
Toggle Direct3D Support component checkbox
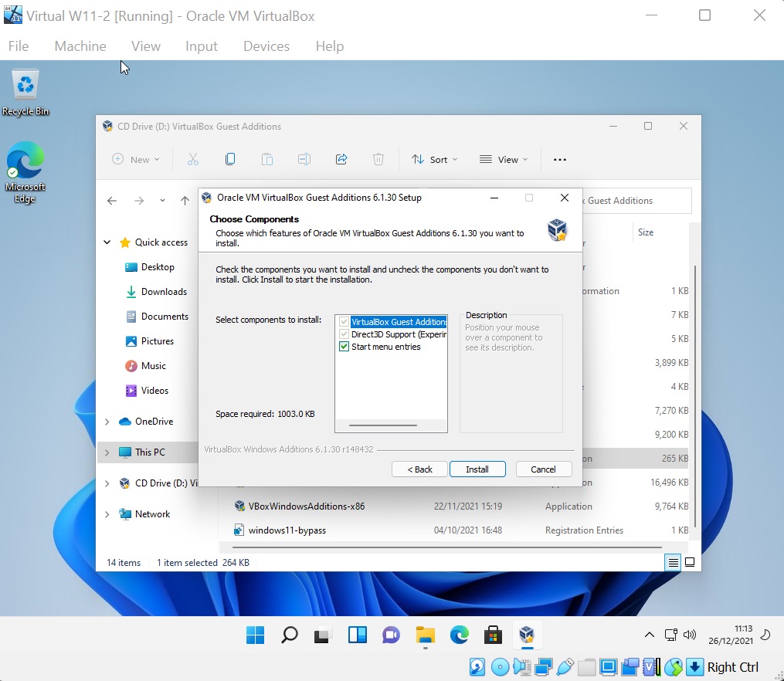tap(344, 334)
